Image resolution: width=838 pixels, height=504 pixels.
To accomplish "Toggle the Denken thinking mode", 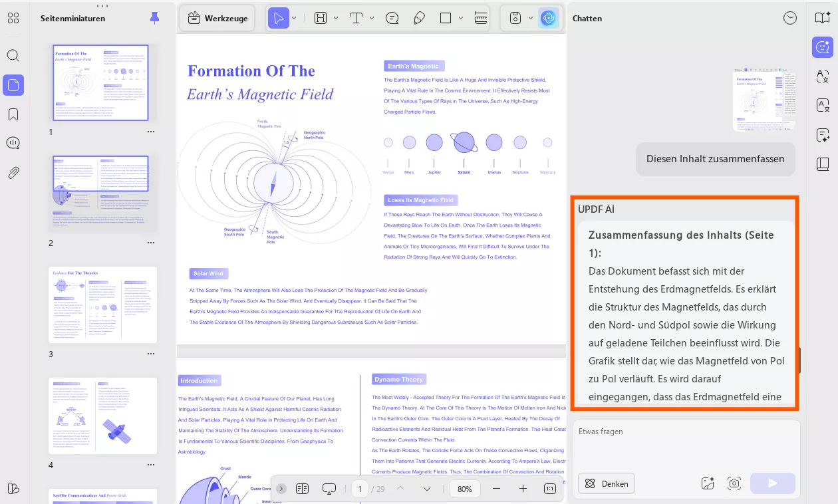I will [607, 483].
